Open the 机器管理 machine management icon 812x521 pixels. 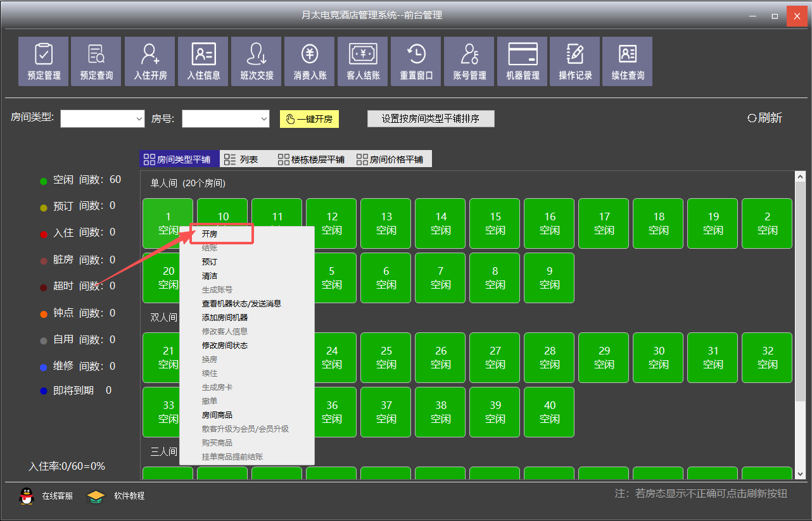coord(523,61)
